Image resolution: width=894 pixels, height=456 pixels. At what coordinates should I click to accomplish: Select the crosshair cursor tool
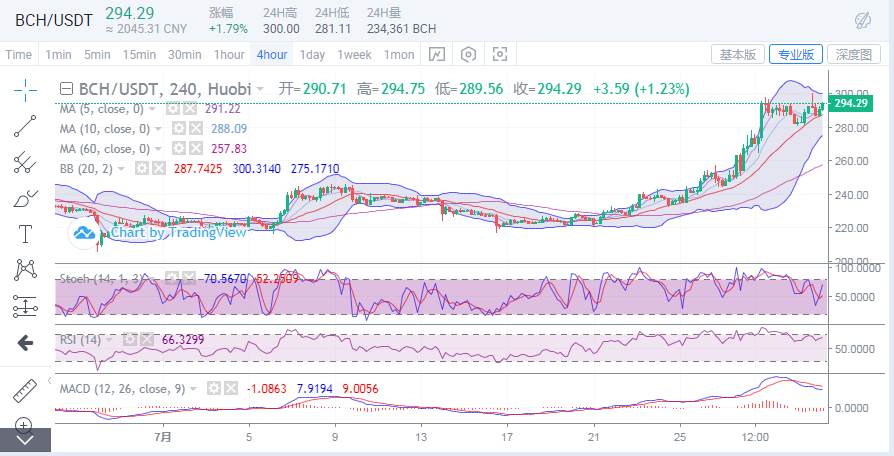coord(25,88)
